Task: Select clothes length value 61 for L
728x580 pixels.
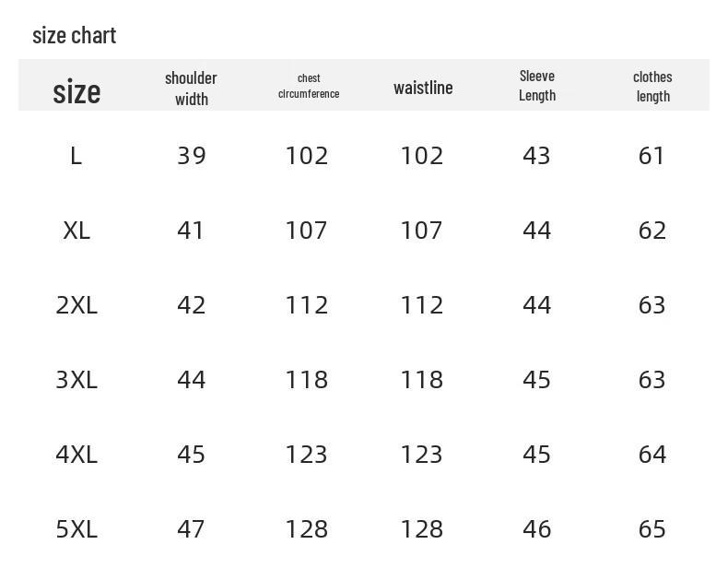Action: pos(652,156)
